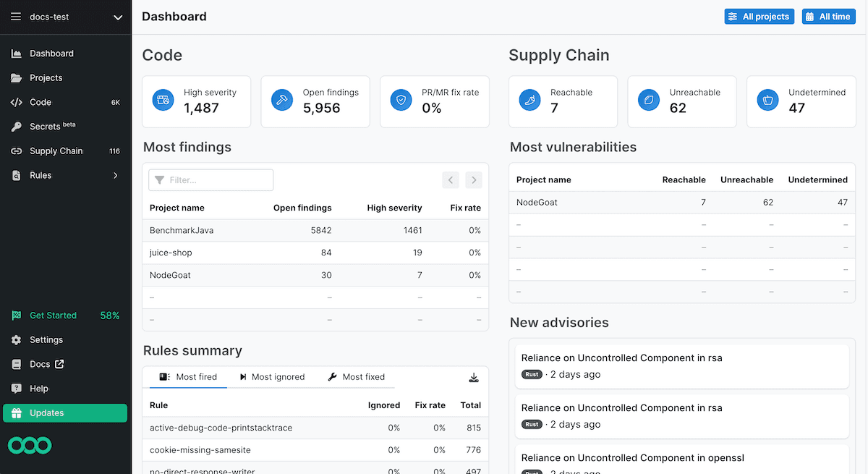Open the Get Started progress at 58%
This screenshot has height=474, width=868.
click(53, 316)
